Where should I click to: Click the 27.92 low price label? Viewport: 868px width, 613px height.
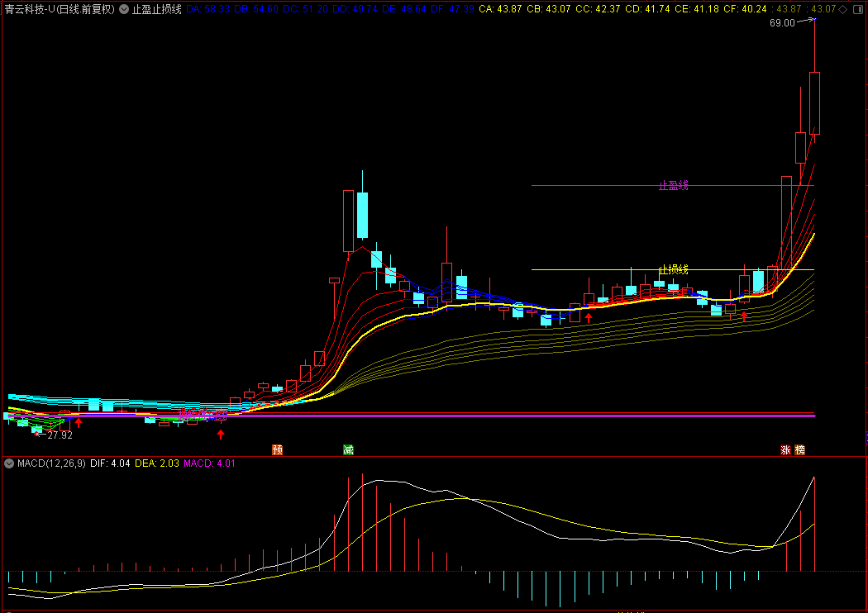[x=60, y=435]
